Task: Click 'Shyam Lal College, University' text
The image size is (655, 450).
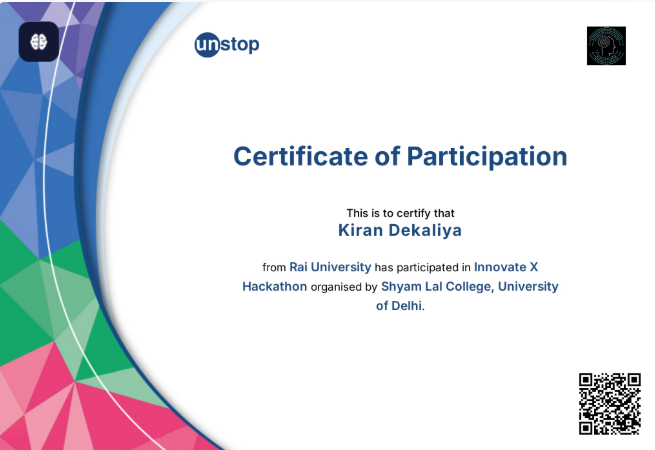Action: point(470,287)
